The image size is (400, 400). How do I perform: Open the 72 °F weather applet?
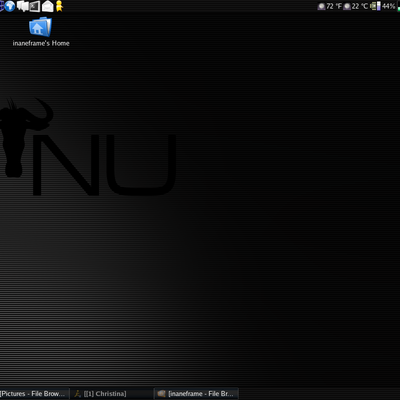329,6
